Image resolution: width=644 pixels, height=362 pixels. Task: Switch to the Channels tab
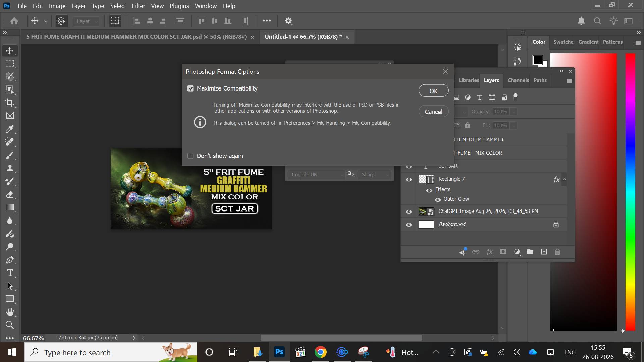click(x=518, y=80)
